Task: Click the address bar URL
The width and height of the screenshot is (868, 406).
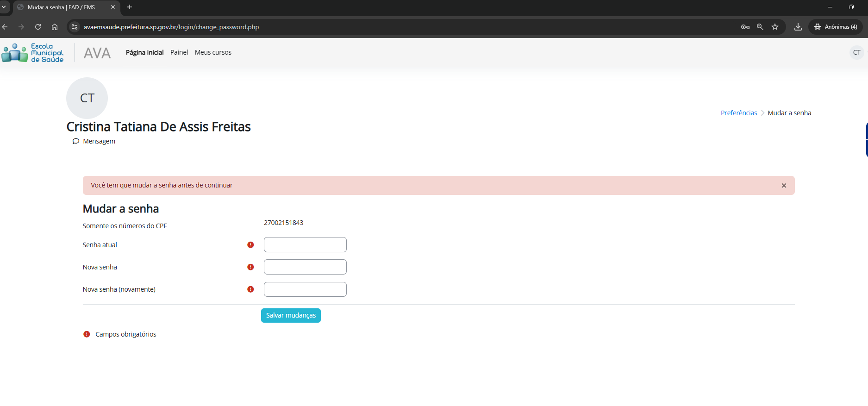Action: (x=171, y=27)
